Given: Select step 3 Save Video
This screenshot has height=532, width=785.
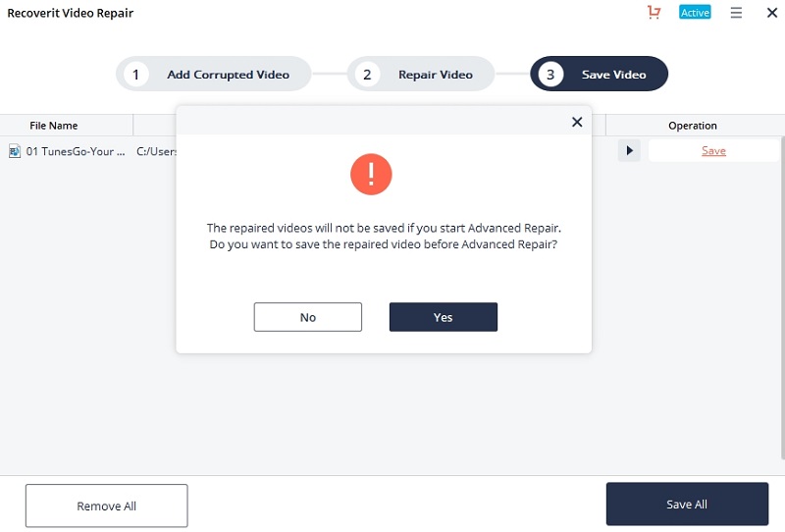Looking at the screenshot, I should pyautogui.click(x=599, y=75).
